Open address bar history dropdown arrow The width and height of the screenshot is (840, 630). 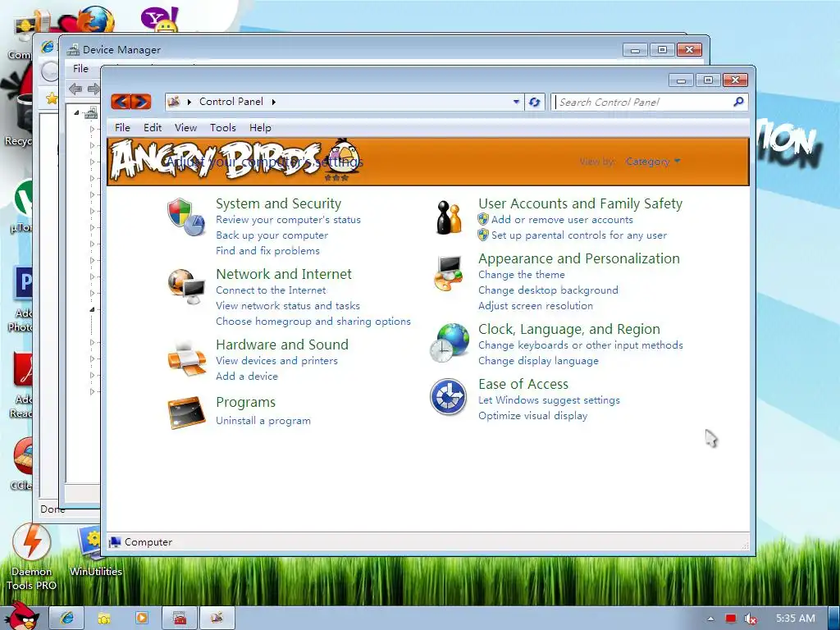[x=516, y=101]
